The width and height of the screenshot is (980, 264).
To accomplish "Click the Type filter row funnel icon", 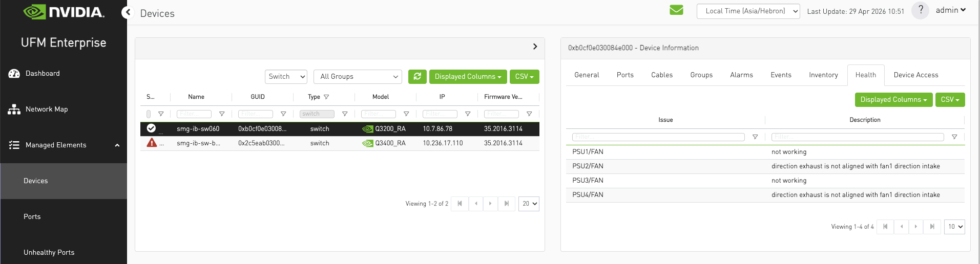I will [345, 114].
